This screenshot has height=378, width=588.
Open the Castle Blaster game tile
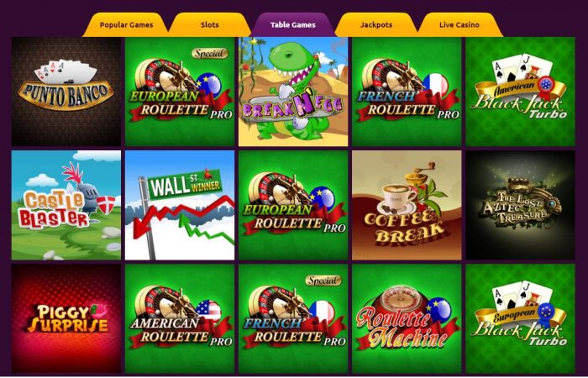coord(66,205)
